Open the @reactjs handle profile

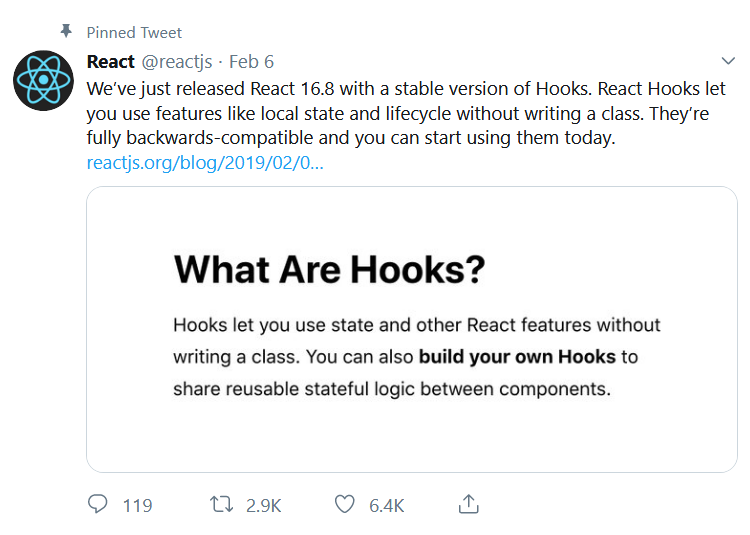click(x=176, y=62)
